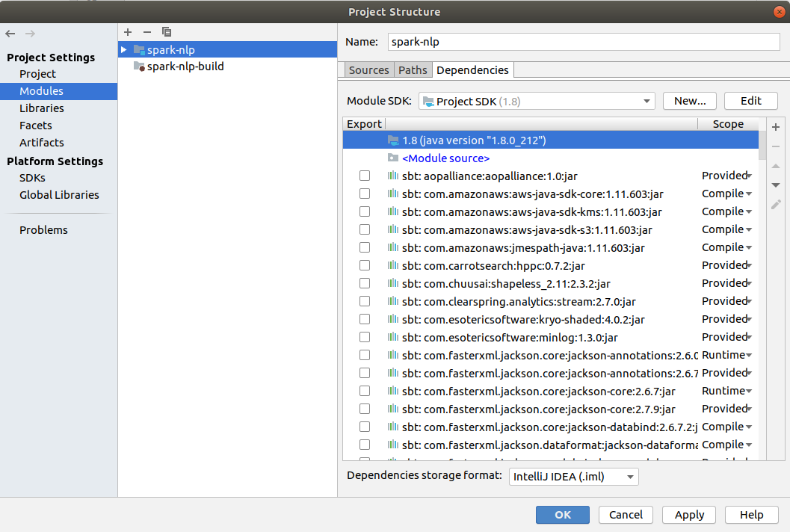Click New... to create an SDK

click(691, 102)
